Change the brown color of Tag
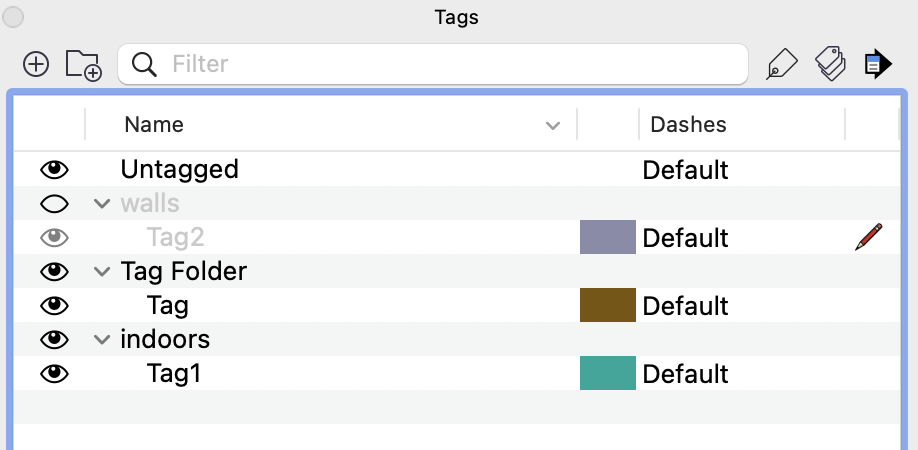 click(607, 305)
